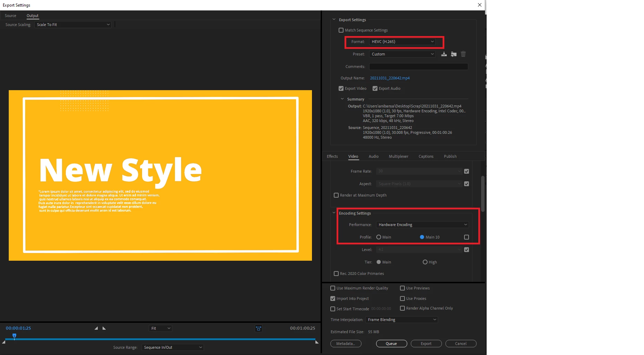Click the New Style video preview frame
The image size is (644, 355).
[x=160, y=175]
